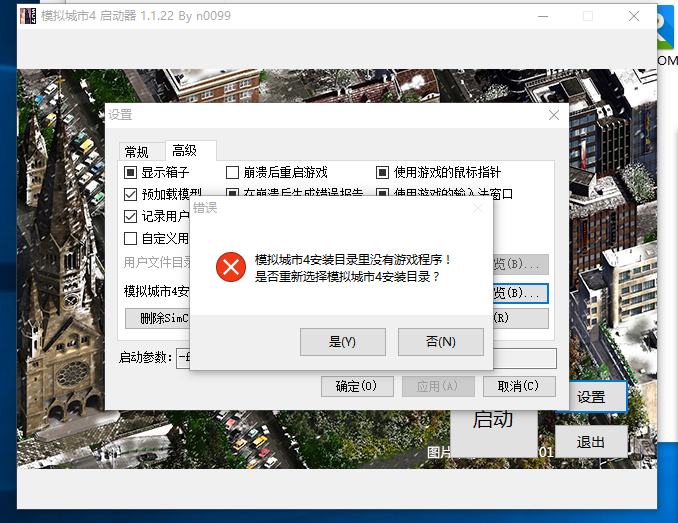The width and height of the screenshot is (678, 523).
Task: Uncheck the 预加载模型 checkbox
Action: [x=130, y=194]
